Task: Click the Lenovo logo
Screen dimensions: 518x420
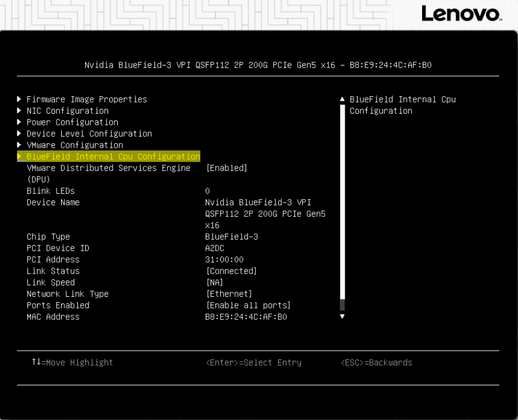Action: point(461,14)
